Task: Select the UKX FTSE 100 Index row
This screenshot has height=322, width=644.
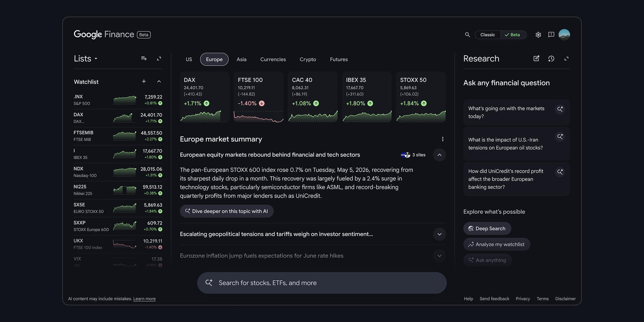Action: tap(118, 244)
